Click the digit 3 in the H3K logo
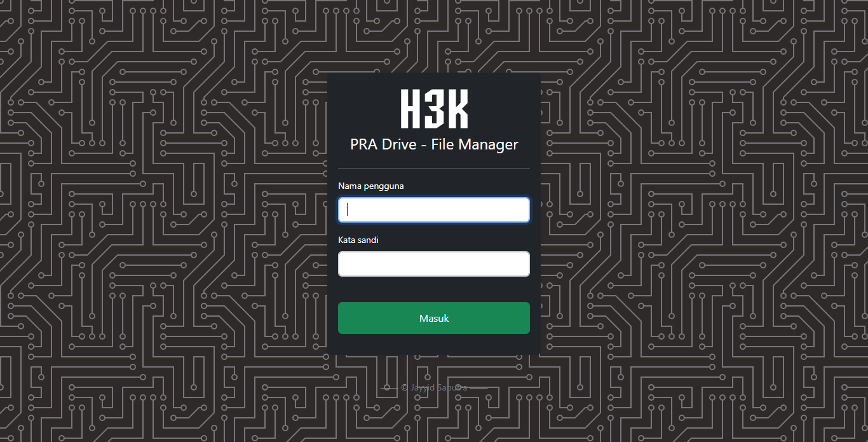868x442 pixels. 435,109
